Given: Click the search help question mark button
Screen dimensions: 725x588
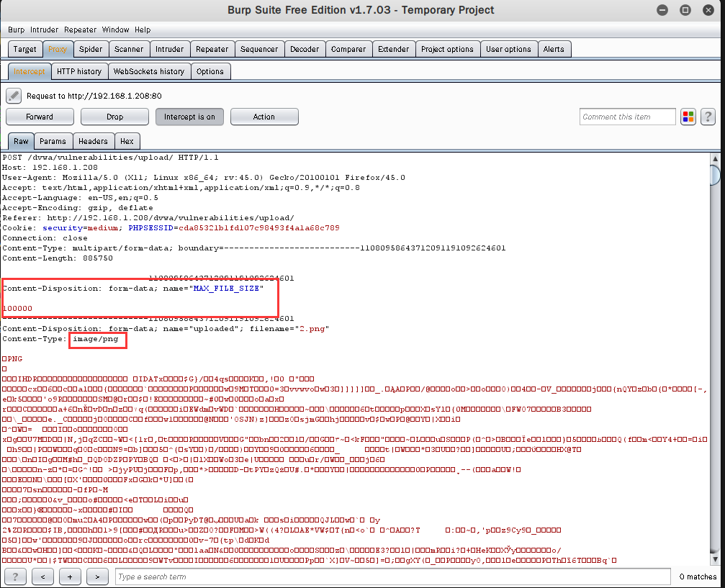Looking at the screenshot, I should (15, 576).
